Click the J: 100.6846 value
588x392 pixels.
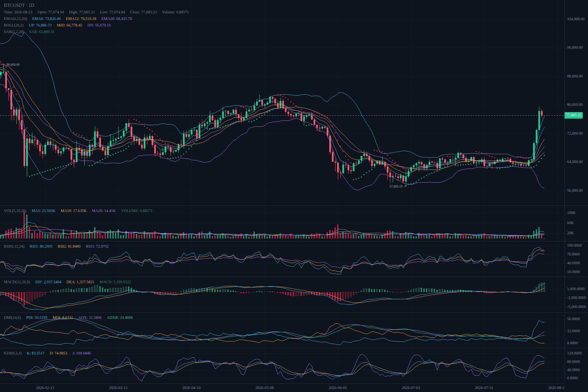82,353
